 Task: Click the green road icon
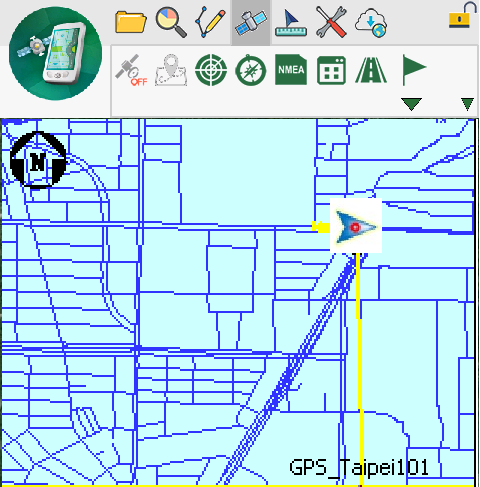(371, 70)
